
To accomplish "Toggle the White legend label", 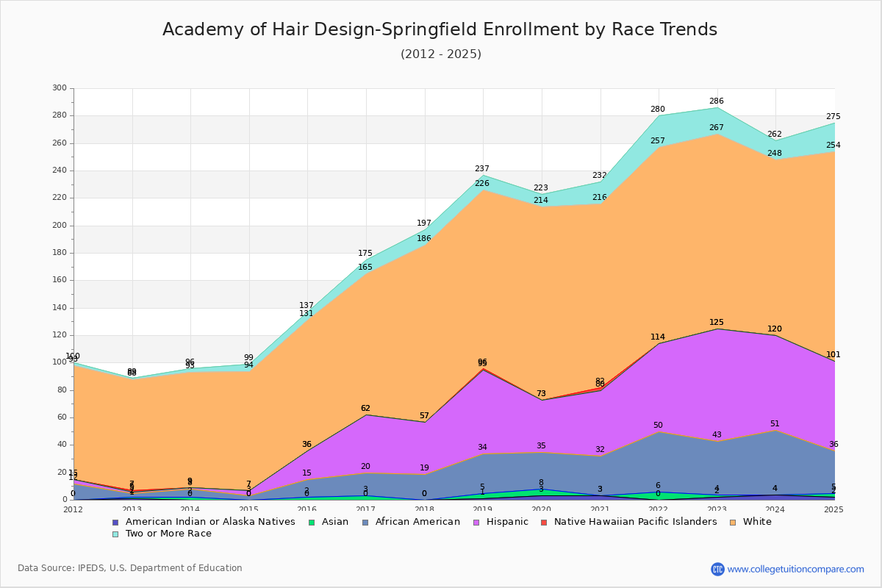I will (757, 522).
